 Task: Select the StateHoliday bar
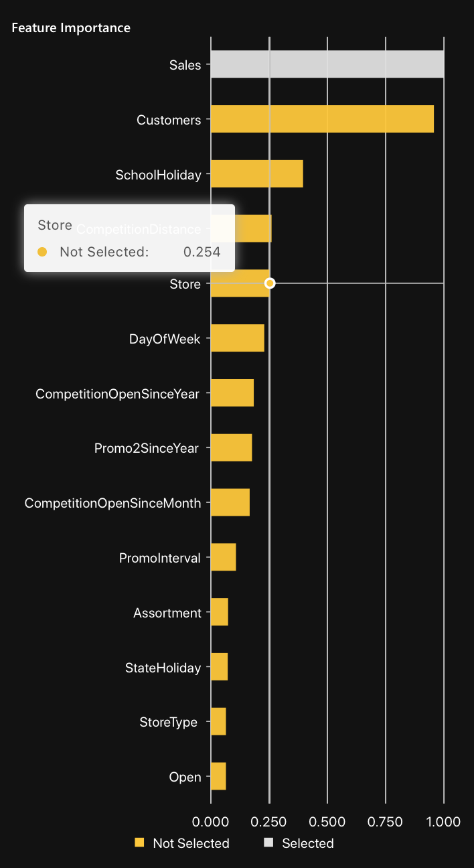[x=219, y=667]
